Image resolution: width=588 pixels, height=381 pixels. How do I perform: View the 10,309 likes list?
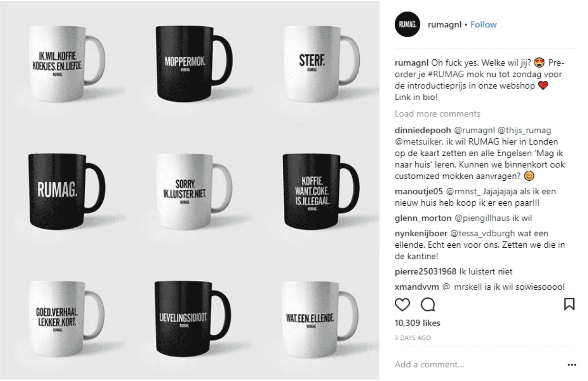coord(418,323)
